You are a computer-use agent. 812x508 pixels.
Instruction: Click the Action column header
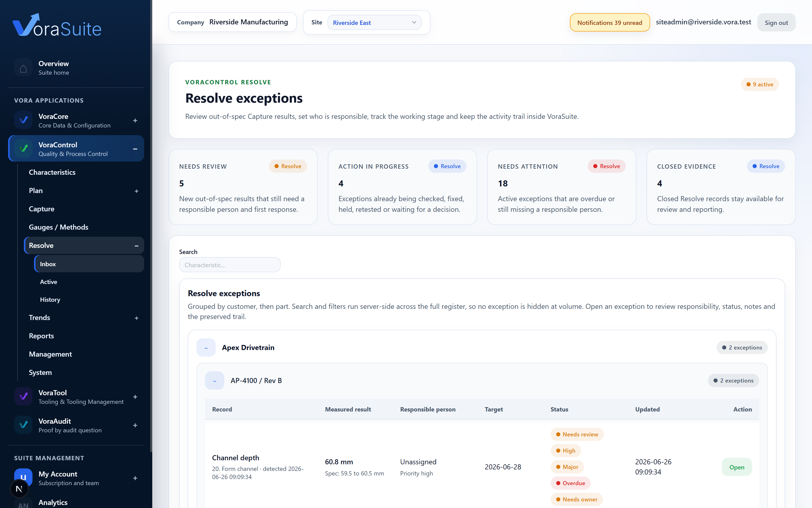742,409
